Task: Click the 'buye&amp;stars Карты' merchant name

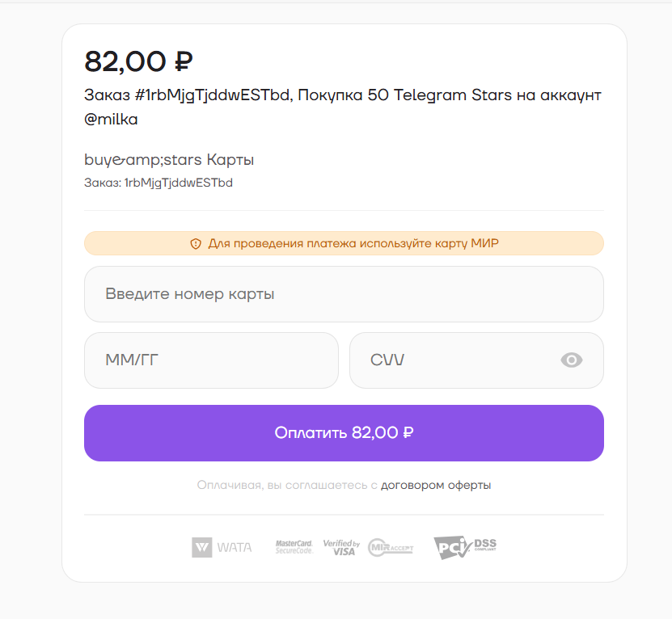Action: pyautogui.click(x=169, y=159)
